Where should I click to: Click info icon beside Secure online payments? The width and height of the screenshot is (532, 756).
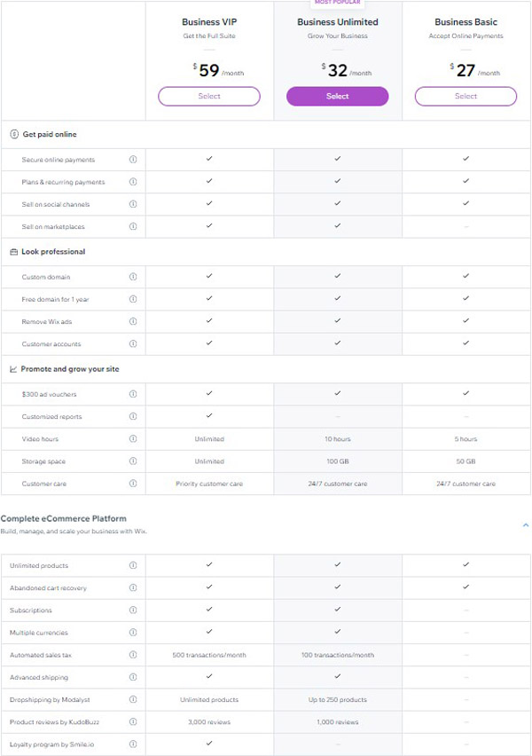tap(133, 160)
